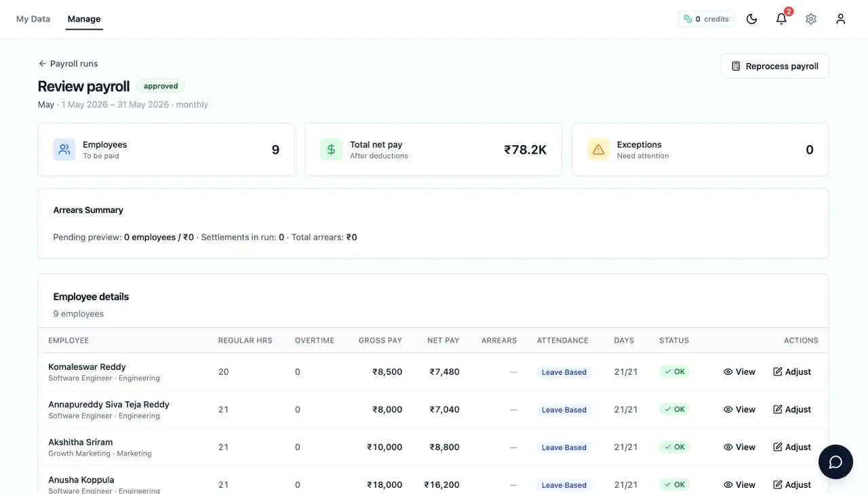This screenshot has height=494, width=868.
Task: Click the Net Pay column header
Action: [x=443, y=341]
